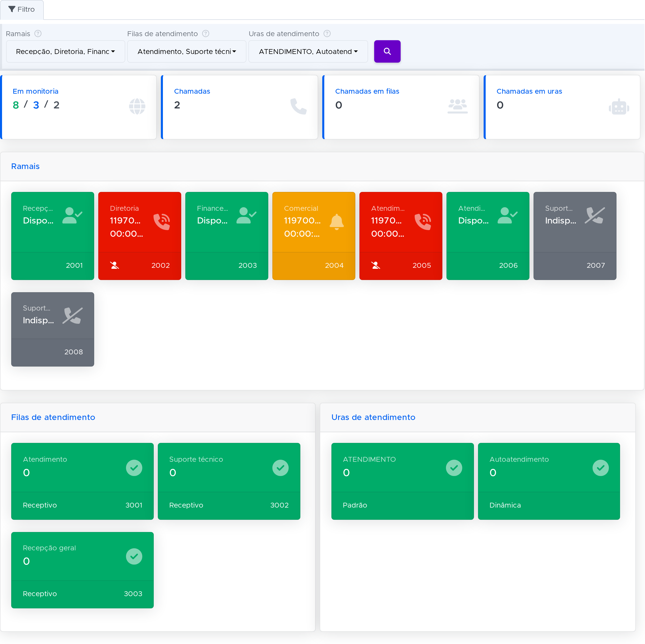Click the active call icon on extension 2005
The image size is (645, 644).
423,222
